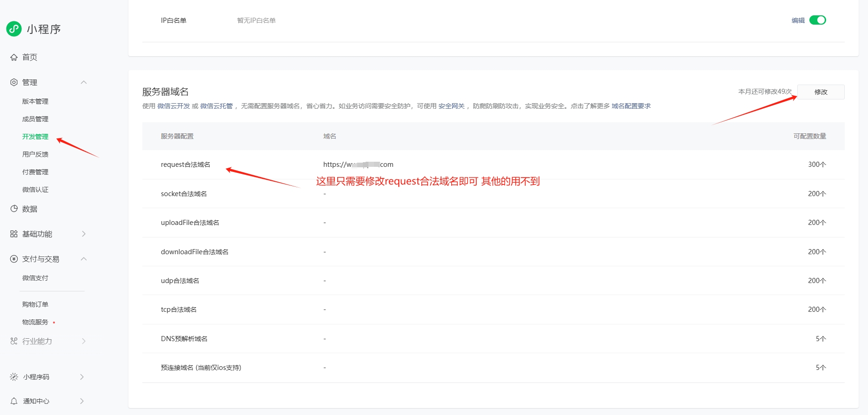Toggle the IP白名单 switch off
This screenshot has width=868, height=415.
[817, 20]
